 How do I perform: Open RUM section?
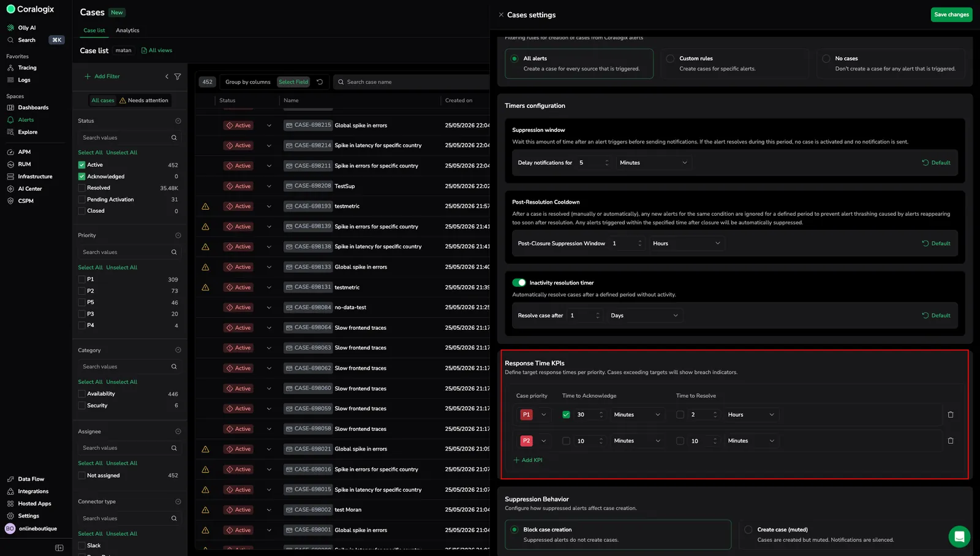coord(19,164)
